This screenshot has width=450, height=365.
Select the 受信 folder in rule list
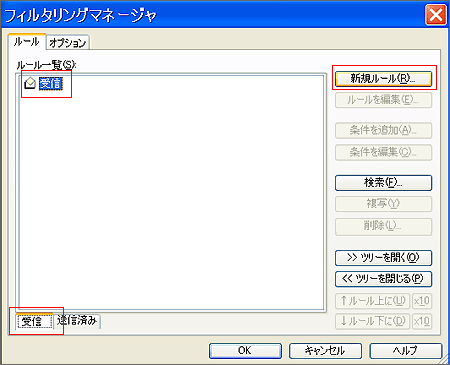(x=51, y=83)
